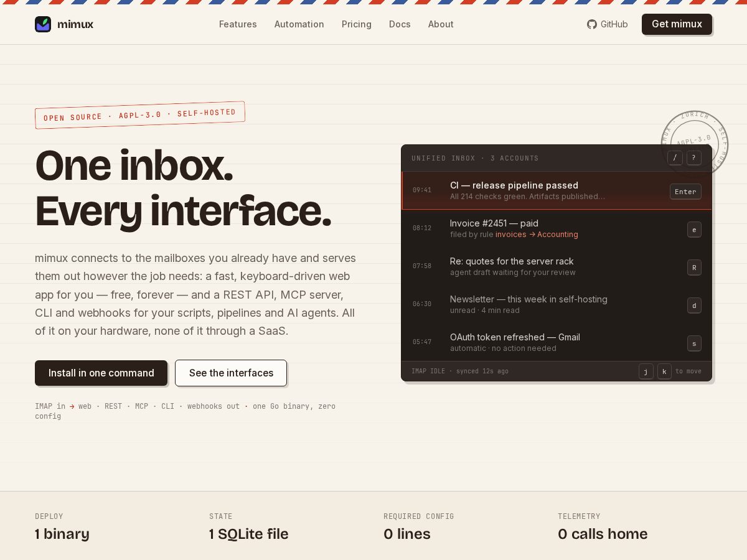This screenshot has height=560, width=747.
Task: Select the CI release pipeline passed email
Action: pyautogui.click(x=557, y=190)
